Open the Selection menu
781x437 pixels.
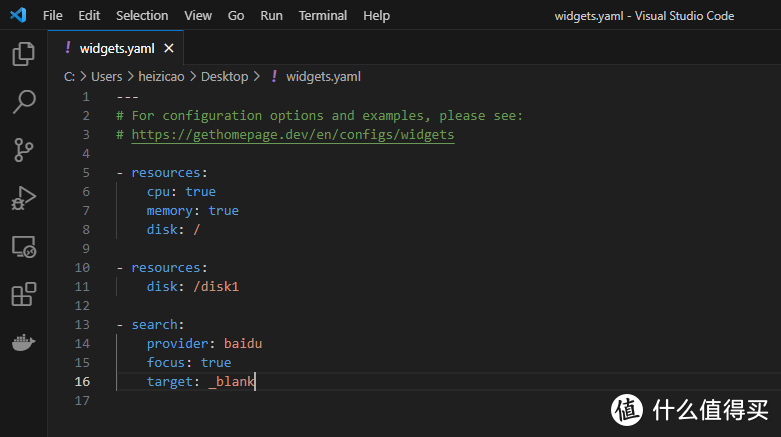tap(142, 16)
